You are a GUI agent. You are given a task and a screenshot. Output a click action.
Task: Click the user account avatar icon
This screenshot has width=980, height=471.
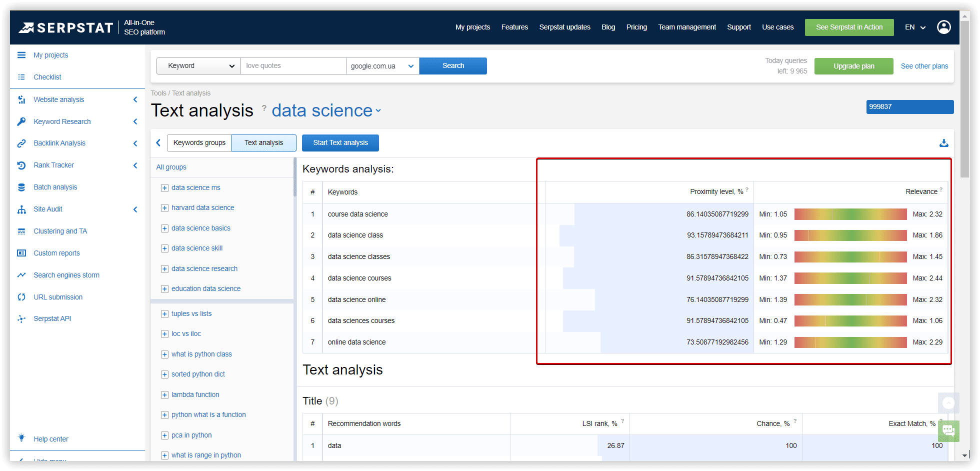click(x=943, y=27)
